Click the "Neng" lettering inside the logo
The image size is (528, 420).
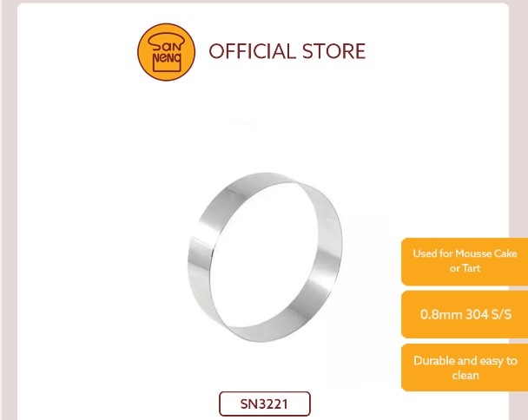(x=167, y=58)
